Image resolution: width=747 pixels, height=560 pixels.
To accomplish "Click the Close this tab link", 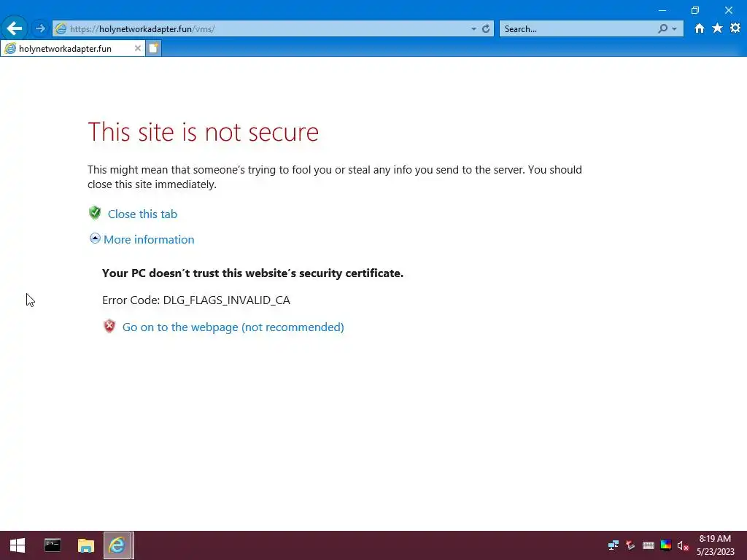I will click(142, 214).
